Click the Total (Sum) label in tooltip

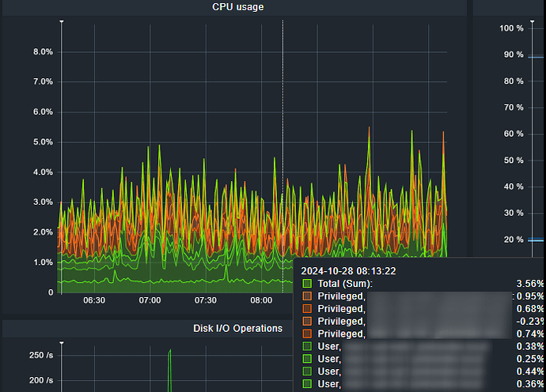[x=345, y=284]
